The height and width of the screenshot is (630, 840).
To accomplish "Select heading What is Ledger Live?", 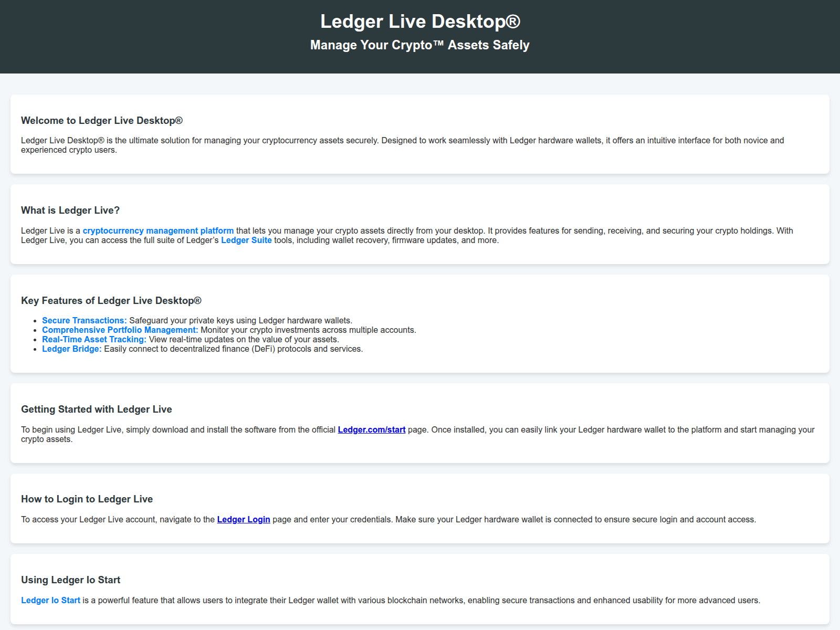I will [70, 211].
